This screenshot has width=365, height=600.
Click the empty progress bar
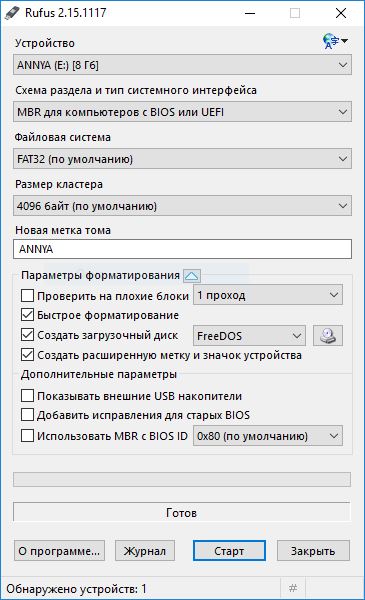(x=182, y=479)
